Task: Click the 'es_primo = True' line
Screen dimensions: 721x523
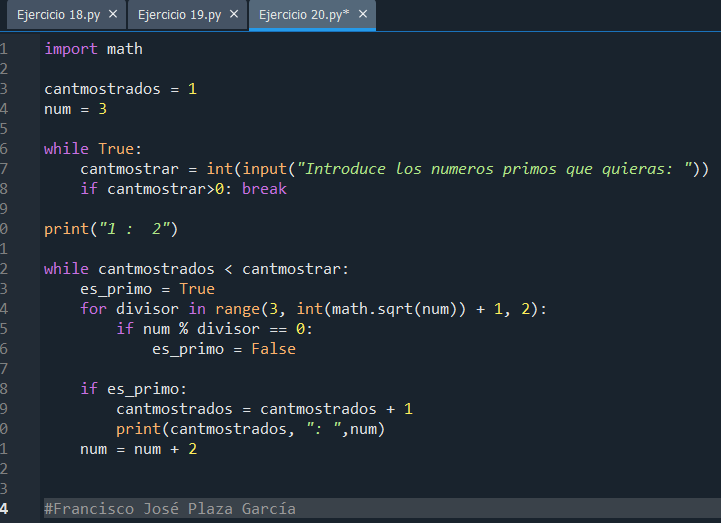Action: [147, 289]
